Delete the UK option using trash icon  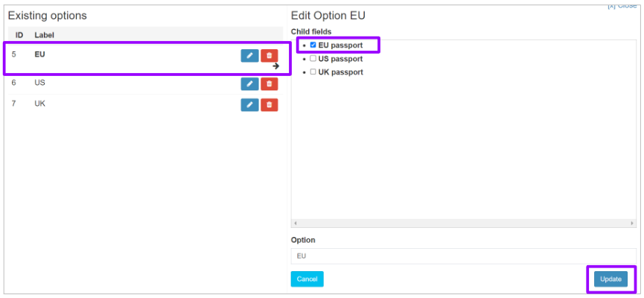270,105
